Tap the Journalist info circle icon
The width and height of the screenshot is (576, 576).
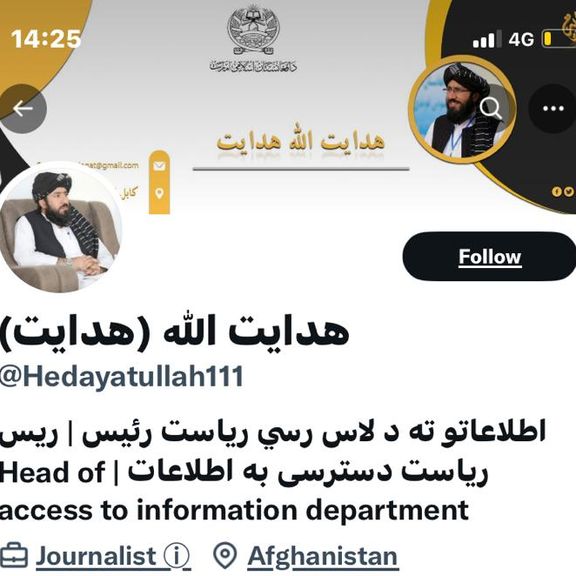tap(176, 556)
